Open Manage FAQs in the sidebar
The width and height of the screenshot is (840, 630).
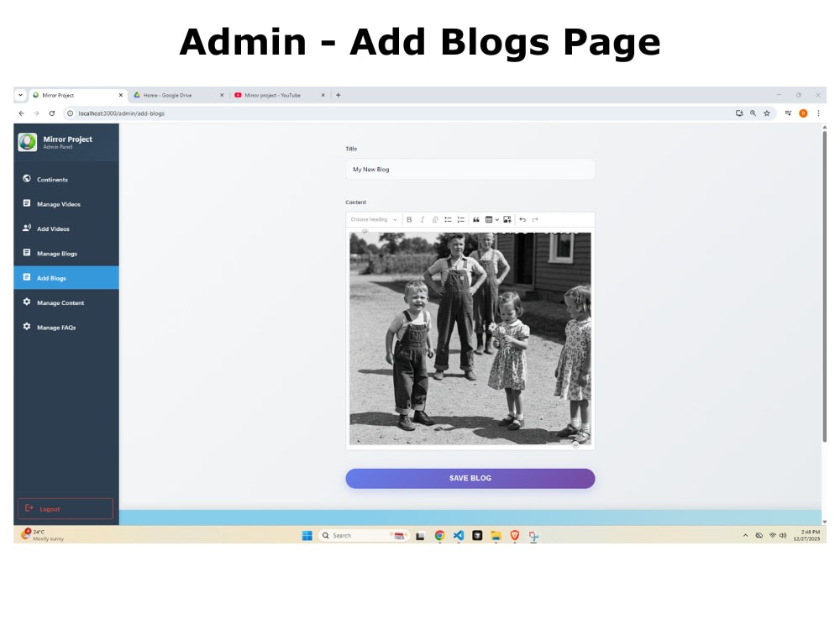click(66, 328)
